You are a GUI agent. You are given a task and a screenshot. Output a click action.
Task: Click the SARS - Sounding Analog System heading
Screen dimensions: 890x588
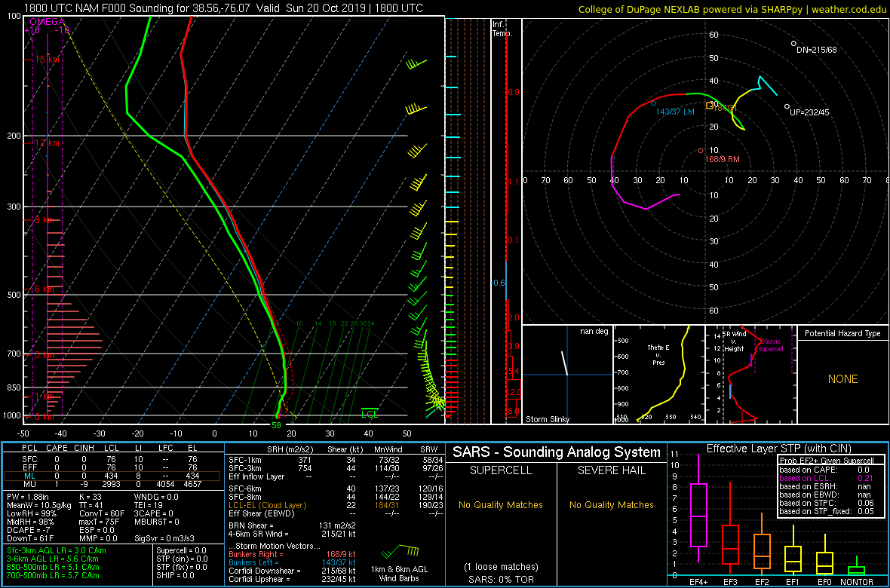(x=557, y=452)
